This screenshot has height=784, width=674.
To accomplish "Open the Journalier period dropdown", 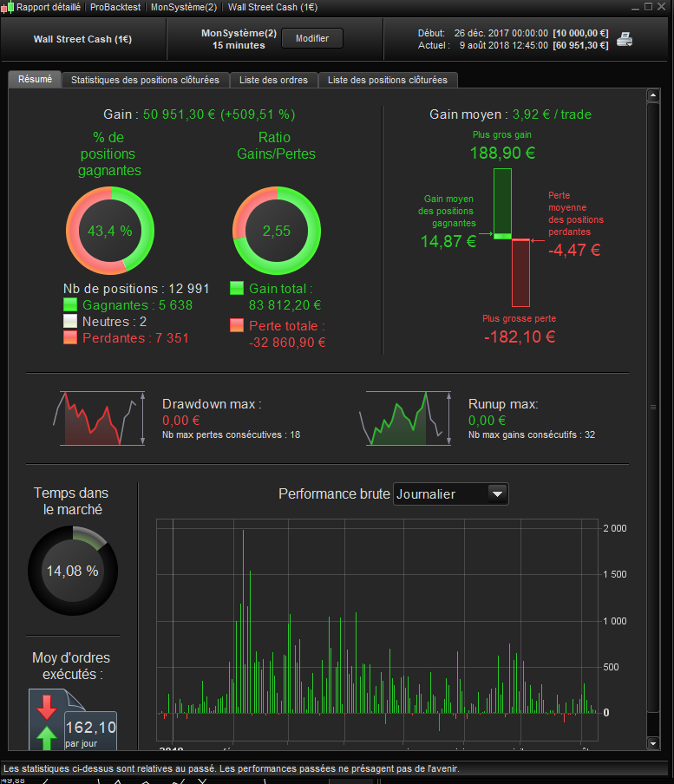I will point(450,494).
